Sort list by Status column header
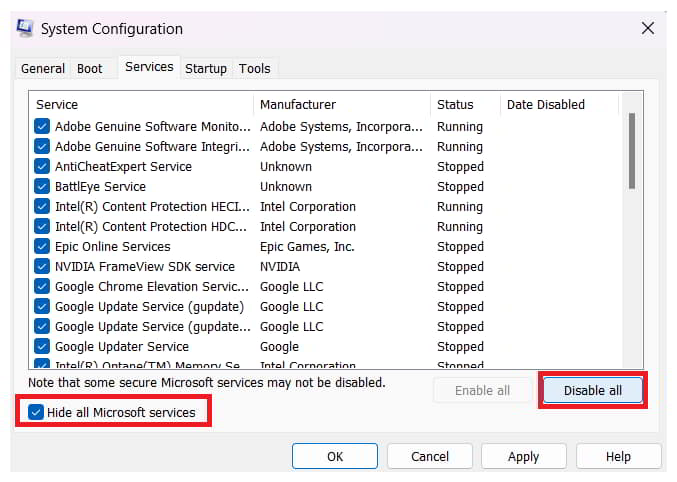The image size is (677, 482). point(455,104)
